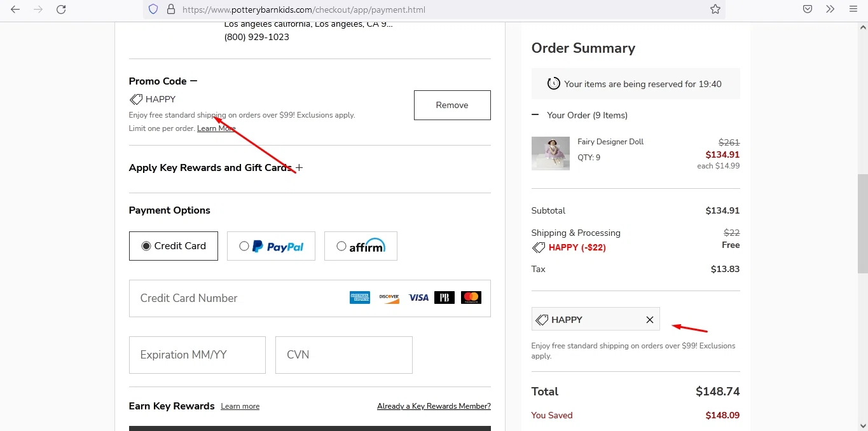Remove the HAPPY promo code
The height and width of the screenshot is (431, 868).
(x=452, y=105)
